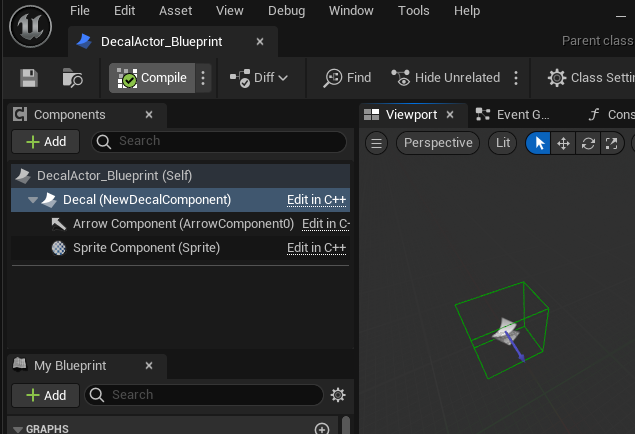Click the Browse to asset icon
The image size is (635, 434).
[73, 78]
